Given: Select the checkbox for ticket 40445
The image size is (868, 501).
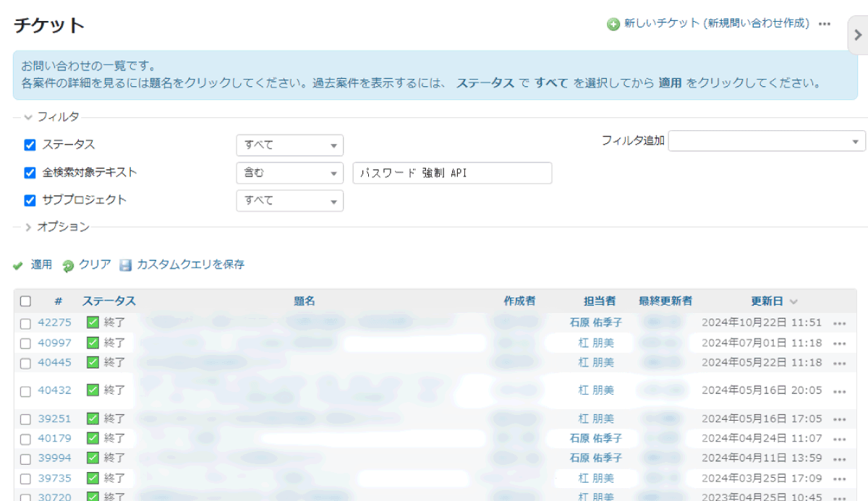Looking at the screenshot, I should (25, 363).
